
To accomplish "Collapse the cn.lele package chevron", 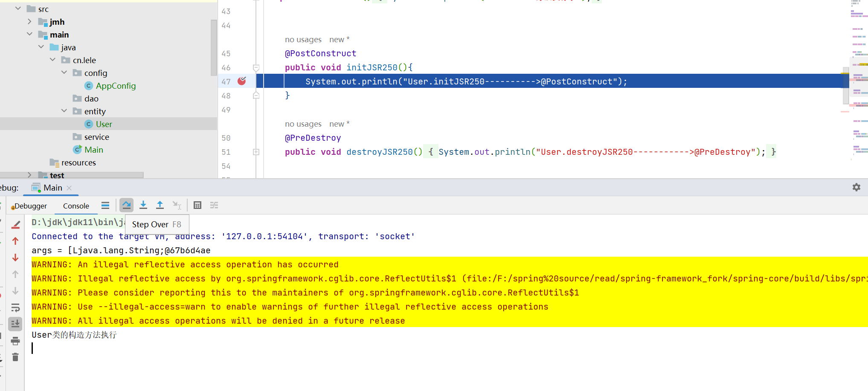I will point(52,60).
